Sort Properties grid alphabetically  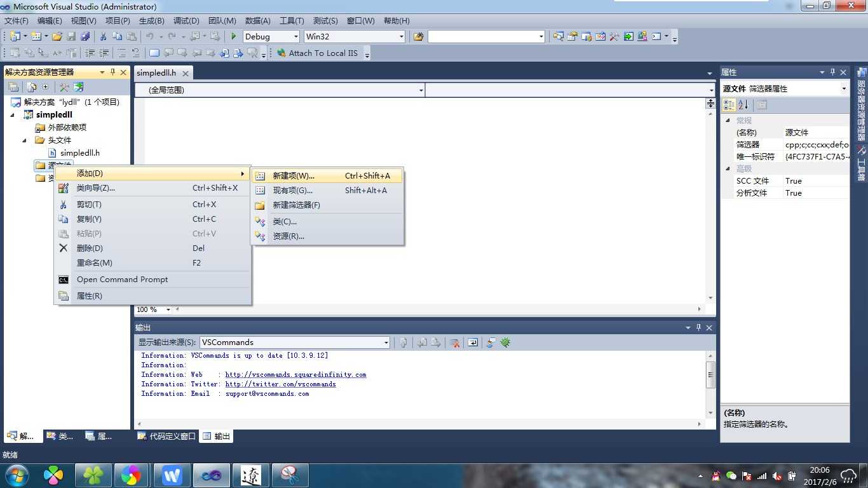[x=743, y=105]
